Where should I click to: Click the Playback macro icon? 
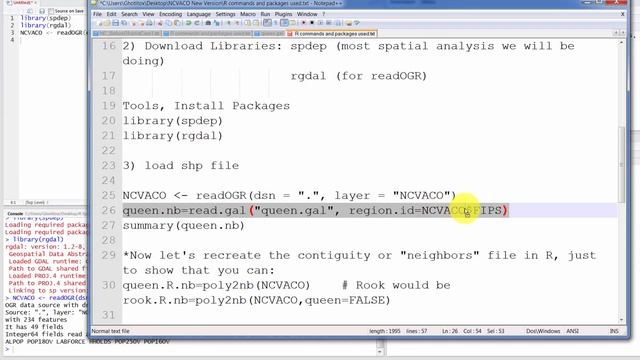pyautogui.click(x=320, y=23)
